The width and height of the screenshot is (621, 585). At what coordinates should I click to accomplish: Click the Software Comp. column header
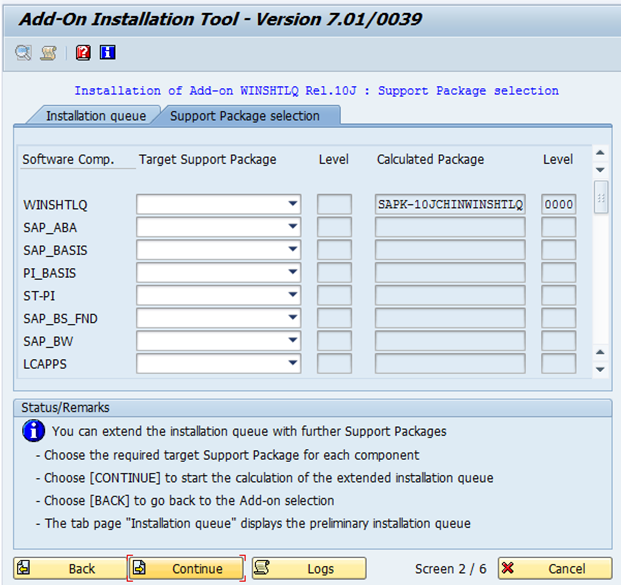tap(68, 159)
